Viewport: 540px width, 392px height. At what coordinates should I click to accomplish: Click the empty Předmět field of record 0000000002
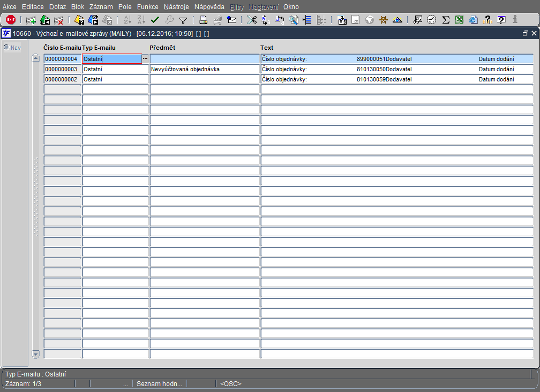[205, 79]
